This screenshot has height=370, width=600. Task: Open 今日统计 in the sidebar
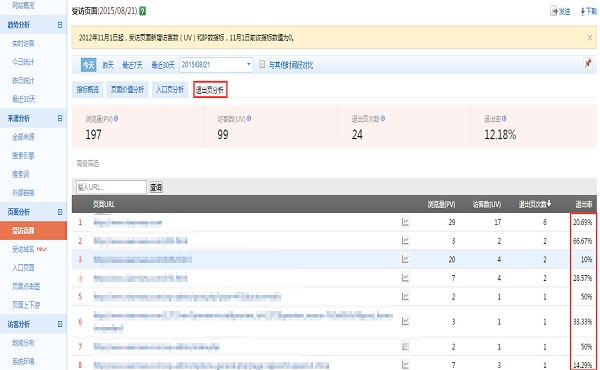pyautogui.click(x=23, y=62)
